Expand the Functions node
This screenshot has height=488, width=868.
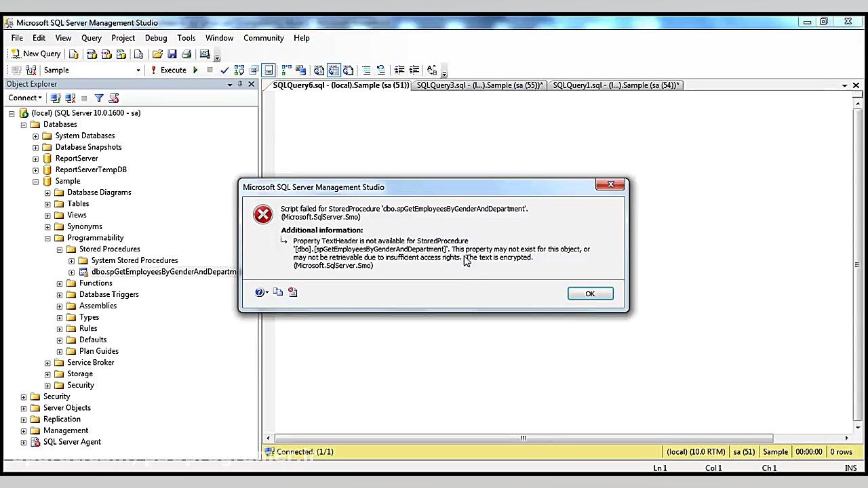point(60,283)
